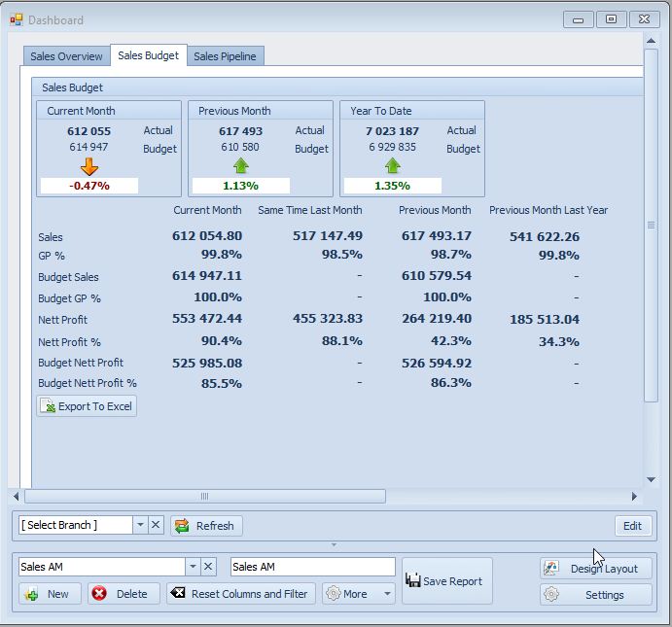The width and height of the screenshot is (672, 627).
Task: Delete the current report
Action: [x=124, y=594]
